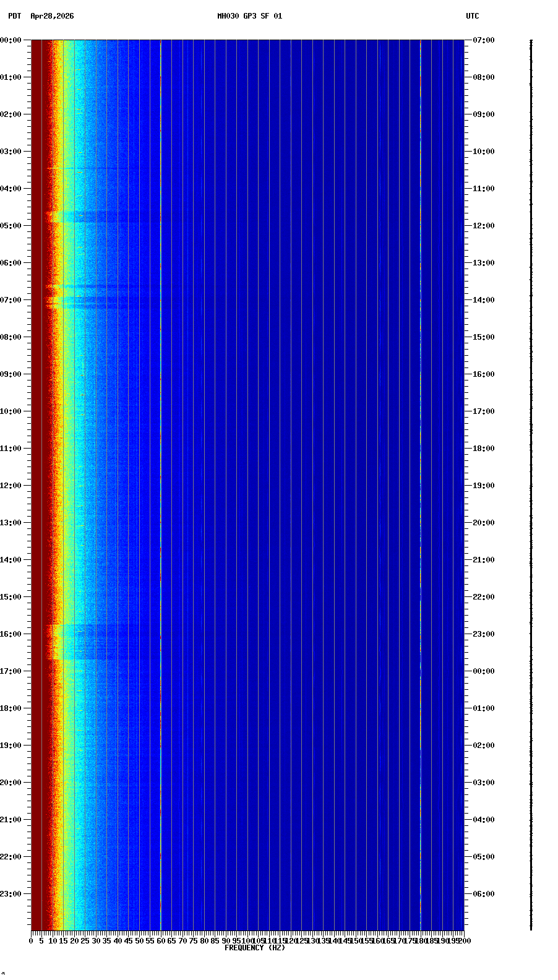Viewport: 558px width, 980px height.
Task: Select the station title MHO30 GP3 SF 01
Action: click(x=249, y=16)
